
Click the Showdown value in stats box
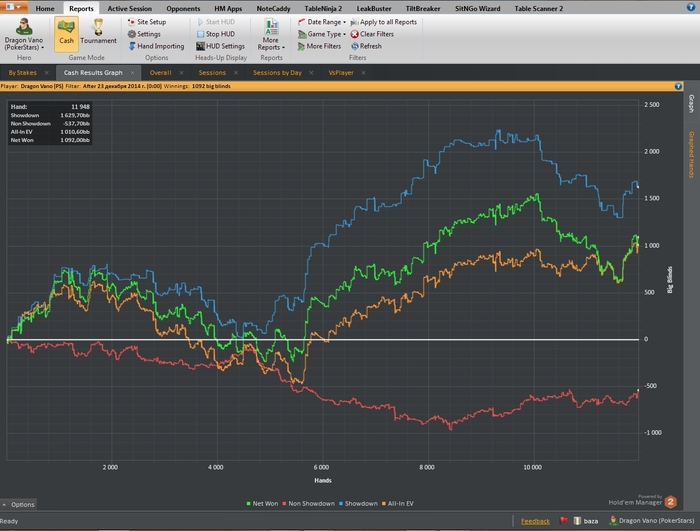coord(75,115)
